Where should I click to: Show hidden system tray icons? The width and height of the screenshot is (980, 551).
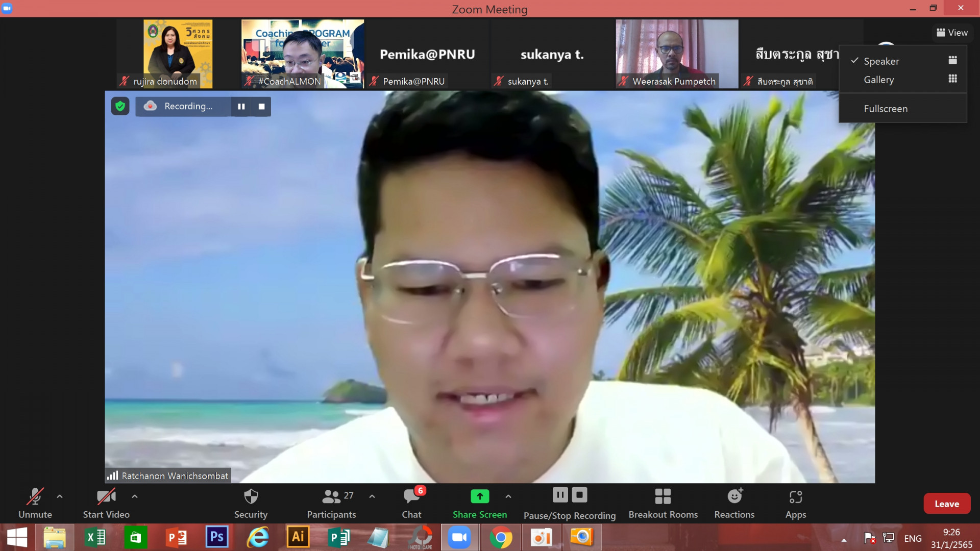click(844, 539)
